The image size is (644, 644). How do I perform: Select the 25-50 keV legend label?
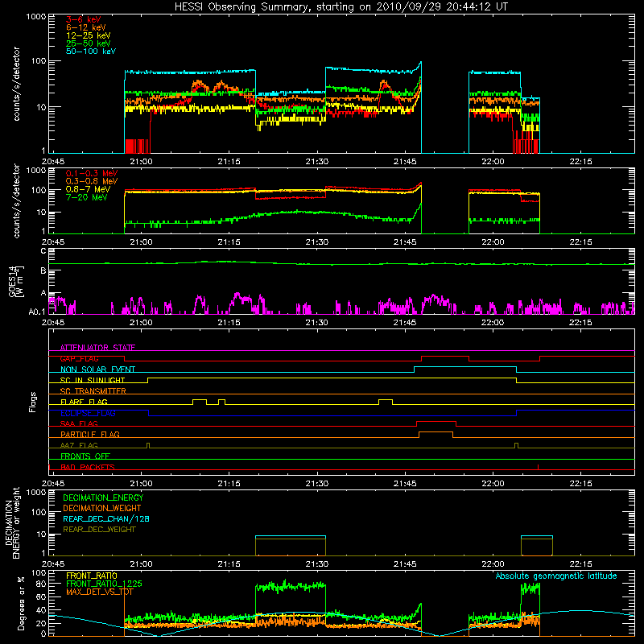(89, 43)
